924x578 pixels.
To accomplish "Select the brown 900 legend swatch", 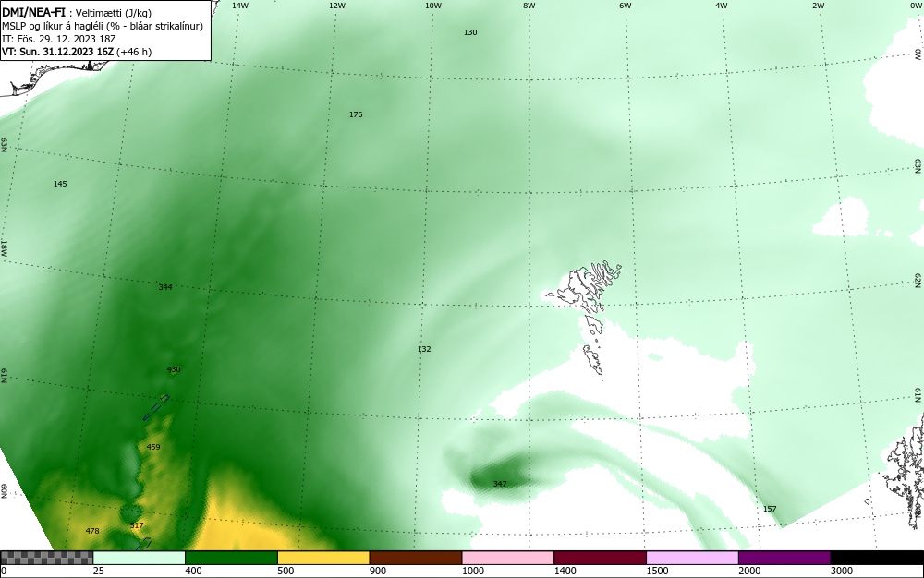I will pos(416,558).
